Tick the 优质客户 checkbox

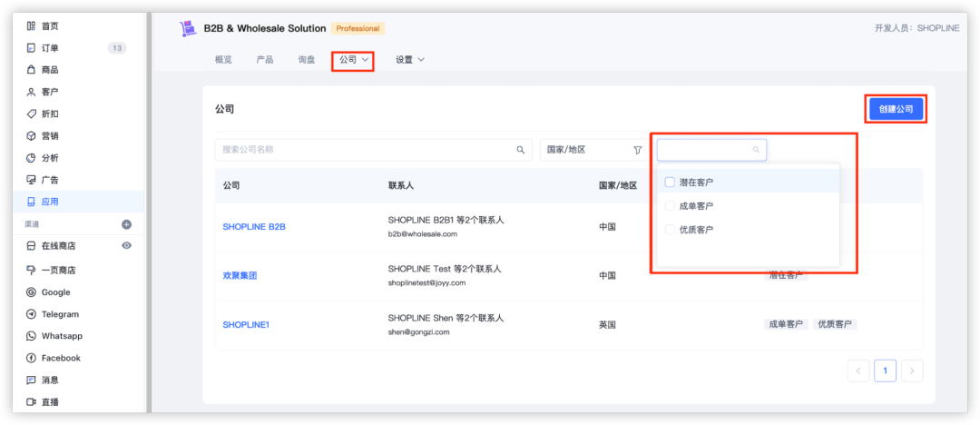[670, 230]
